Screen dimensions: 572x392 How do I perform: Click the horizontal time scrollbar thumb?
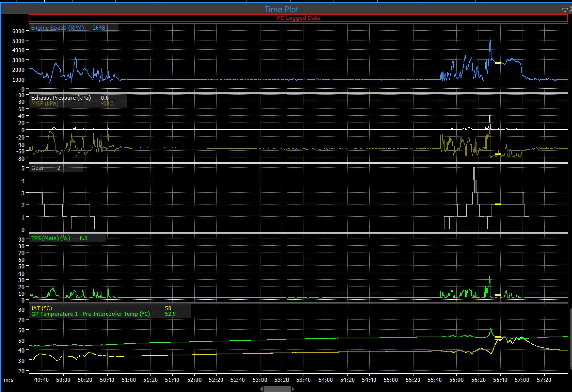[277, 389]
